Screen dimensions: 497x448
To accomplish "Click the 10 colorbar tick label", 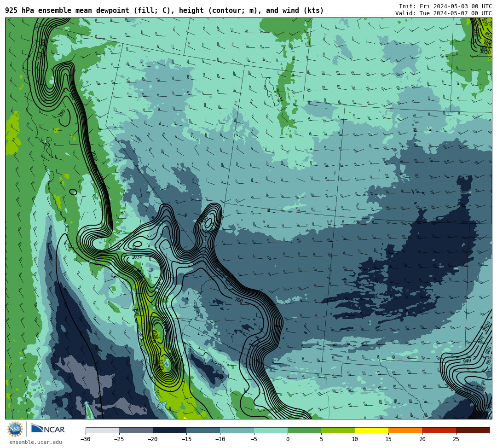I will (x=355, y=439).
